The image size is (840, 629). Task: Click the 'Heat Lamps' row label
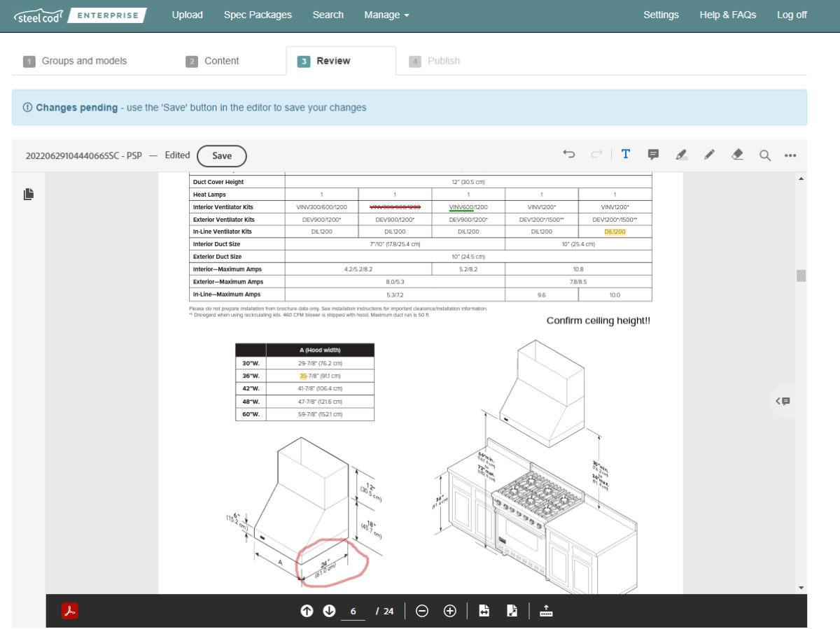coord(209,195)
